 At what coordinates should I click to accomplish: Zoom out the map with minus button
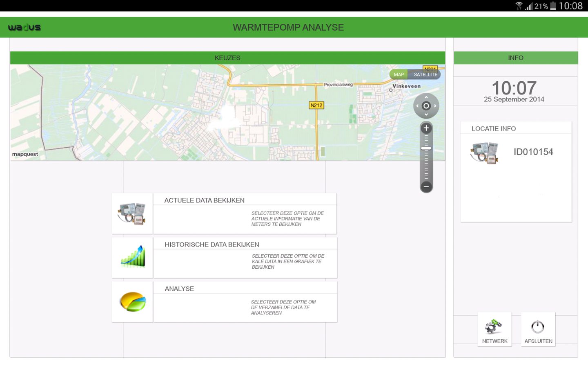coord(426,186)
